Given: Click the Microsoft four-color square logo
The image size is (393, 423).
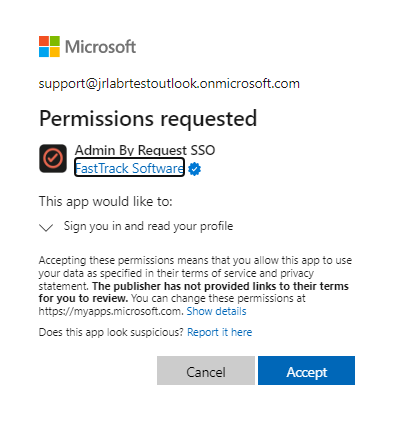Looking at the screenshot, I should [49, 47].
